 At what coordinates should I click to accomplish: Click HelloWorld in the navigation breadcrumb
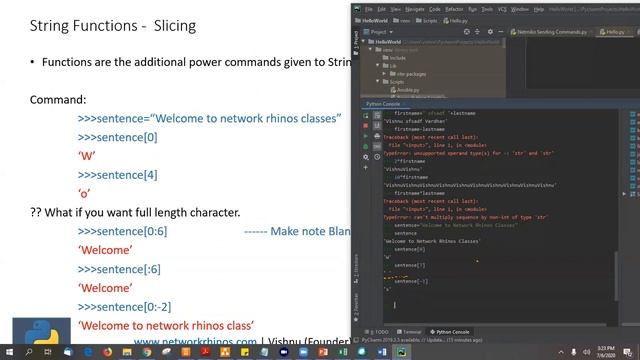(371, 21)
